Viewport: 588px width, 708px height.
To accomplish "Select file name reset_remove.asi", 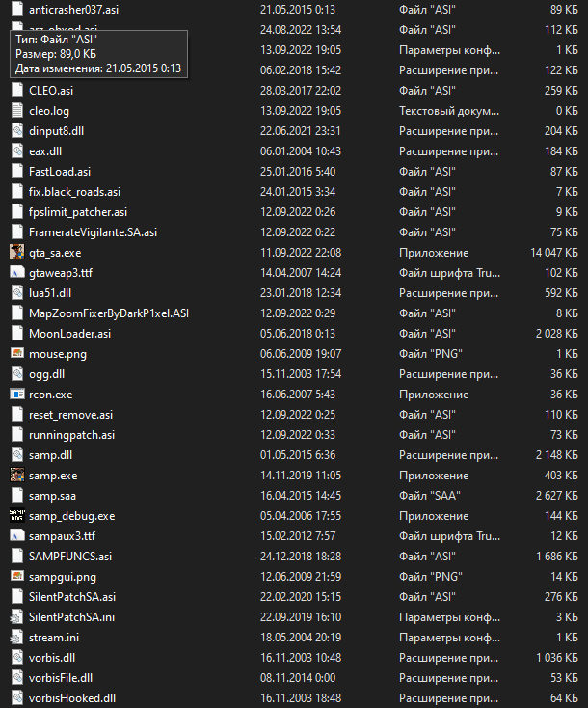I will [x=70, y=415].
